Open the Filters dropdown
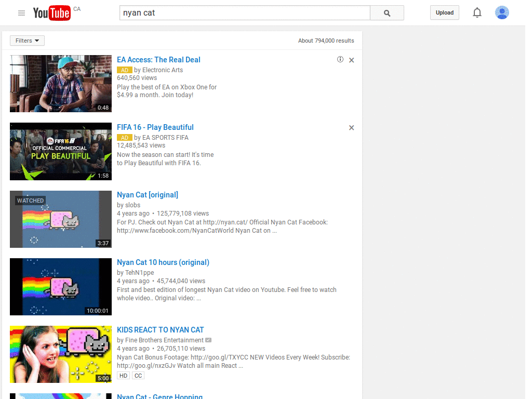The width and height of the screenshot is (532, 399). click(x=27, y=41)
